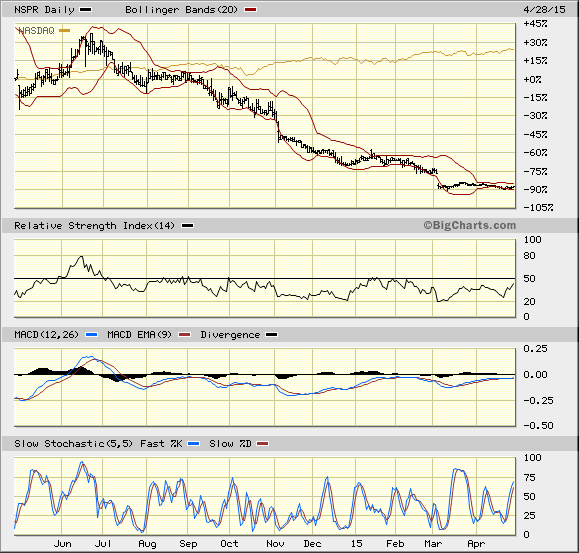
Task: Click the red swatch beside Slow %D
Action: [x=263, y=444]
